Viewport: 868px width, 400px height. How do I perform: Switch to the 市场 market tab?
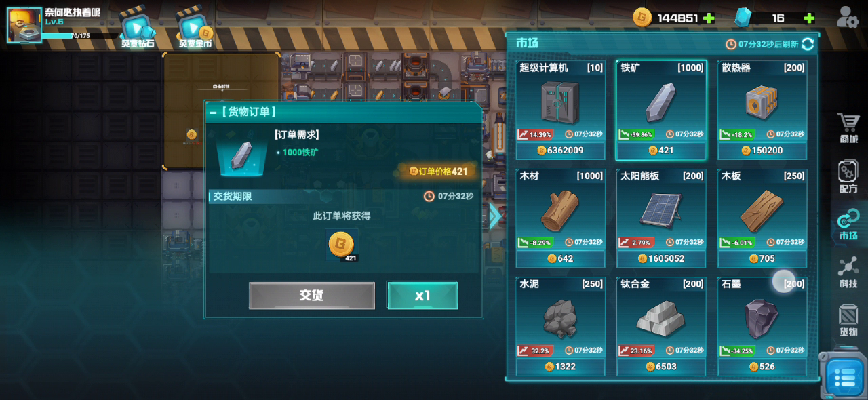(848, 225)
